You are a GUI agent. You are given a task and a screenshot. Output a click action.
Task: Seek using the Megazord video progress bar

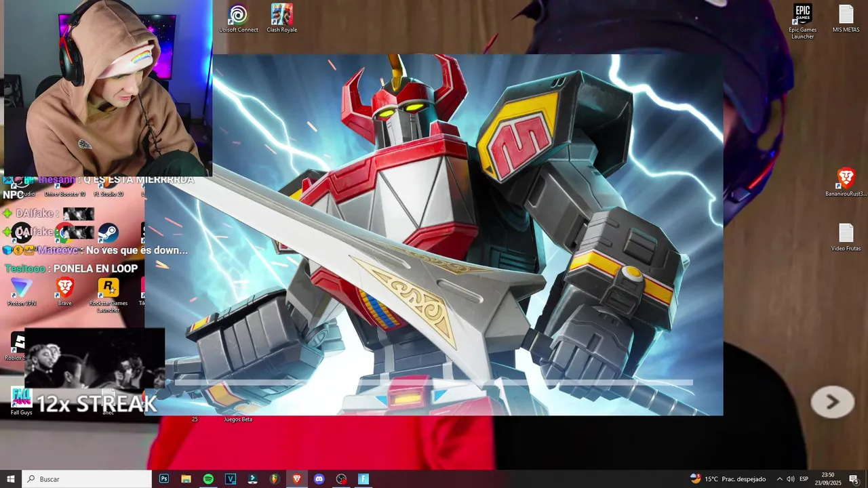[434, 383]
